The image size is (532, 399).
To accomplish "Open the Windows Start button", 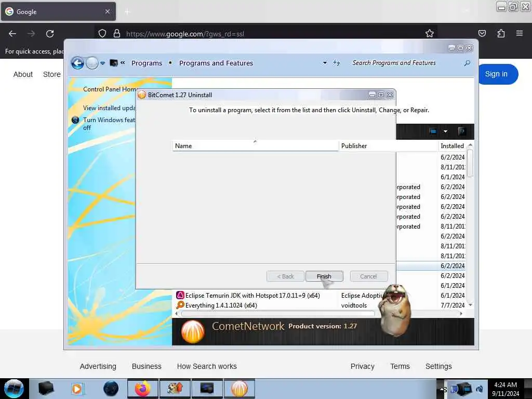I will (x=14, y=389).
